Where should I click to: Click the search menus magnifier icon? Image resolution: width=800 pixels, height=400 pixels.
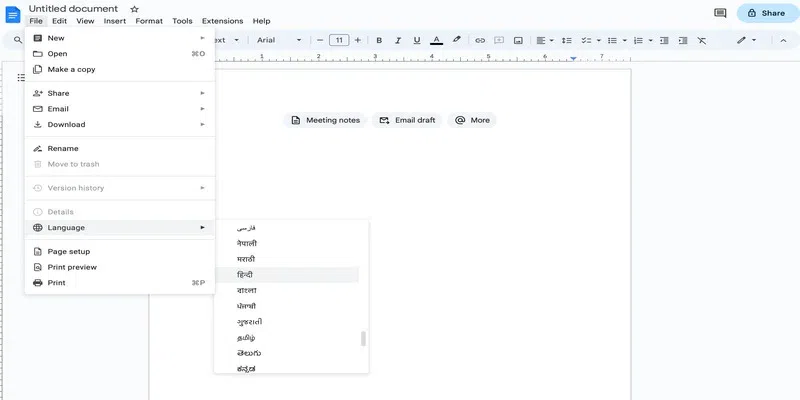(x=18, y=40)
